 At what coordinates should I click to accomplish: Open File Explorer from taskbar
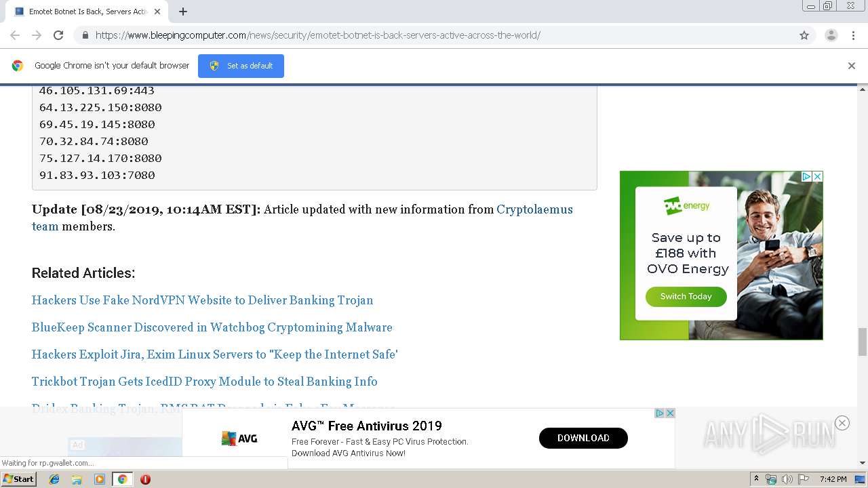(77, 479)
